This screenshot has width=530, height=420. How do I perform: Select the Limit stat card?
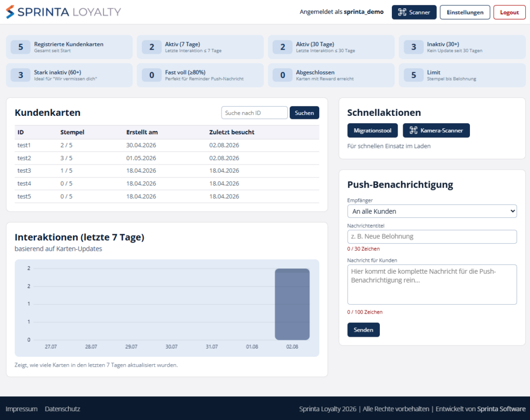[462, 75]
